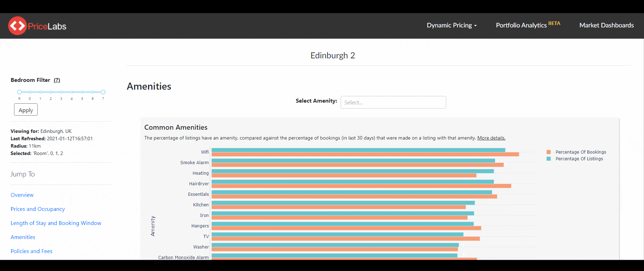The height and width of the screenshot is (271, 644).
Task: Open Length of Stay and Booking Window
Action: pyautogui.click(x=56, y=223)
